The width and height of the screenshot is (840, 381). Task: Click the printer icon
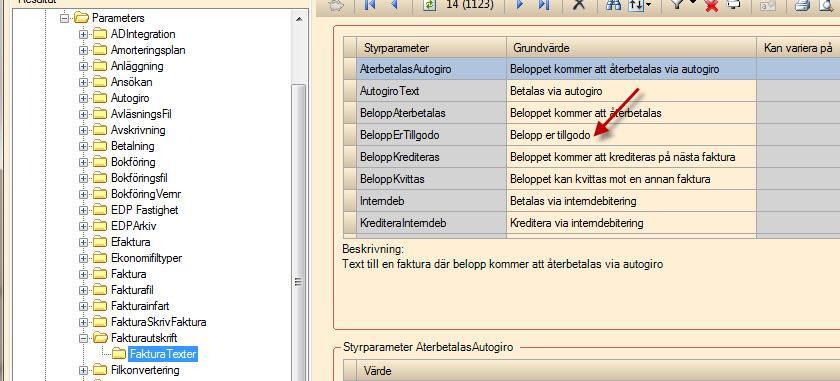pyautogui.click(x=801, y=5)
